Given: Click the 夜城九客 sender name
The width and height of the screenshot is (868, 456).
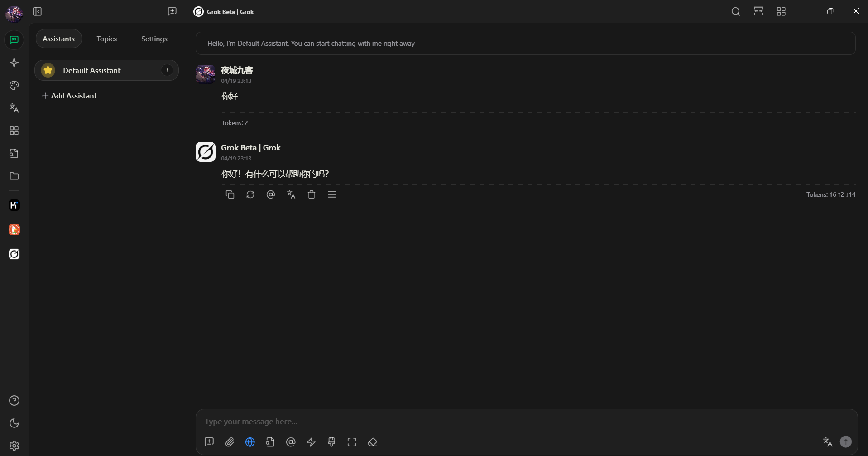Looking at the screenshot, I should point(237,70).
